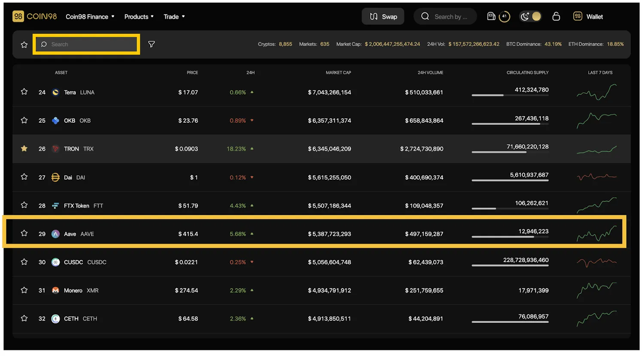The image size is (644, 356).
Task: Click the circular 41 indicator badge
Action: [x=504, y=17]
